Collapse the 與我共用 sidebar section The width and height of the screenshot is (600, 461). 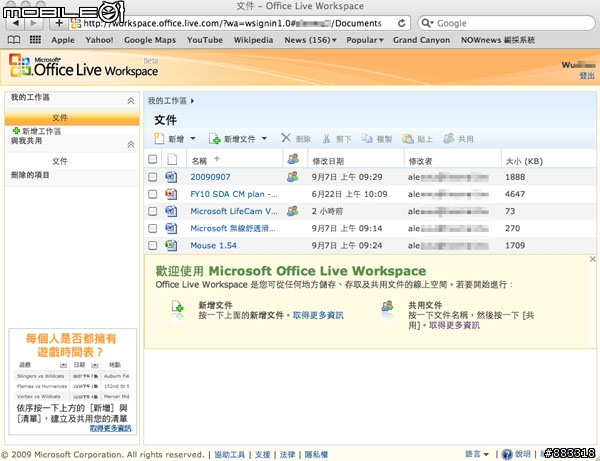coord(130,144)
